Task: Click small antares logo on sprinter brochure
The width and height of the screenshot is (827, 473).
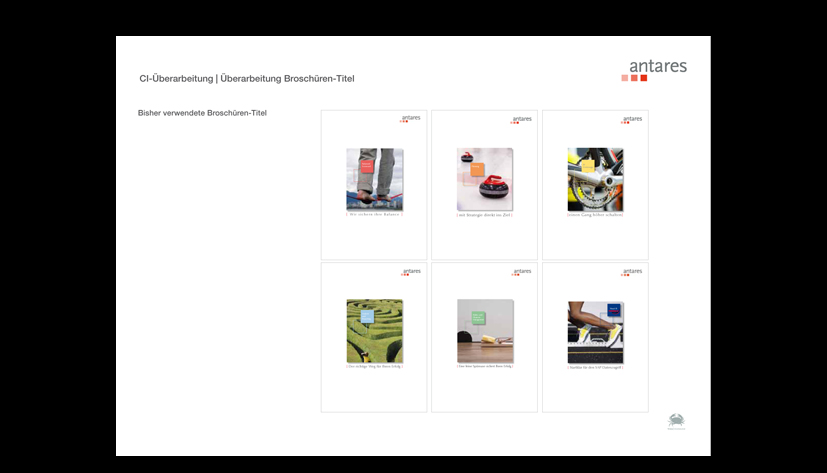Action: point(631,272)
